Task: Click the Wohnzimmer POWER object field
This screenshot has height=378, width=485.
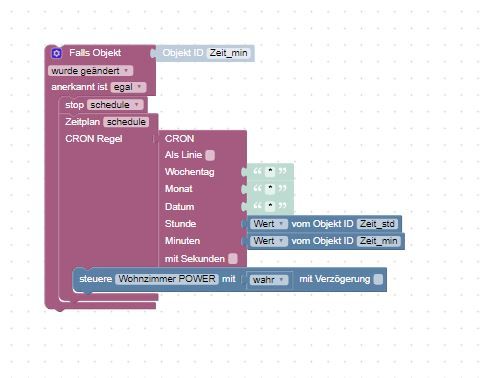Action: (x=167, y=279)
